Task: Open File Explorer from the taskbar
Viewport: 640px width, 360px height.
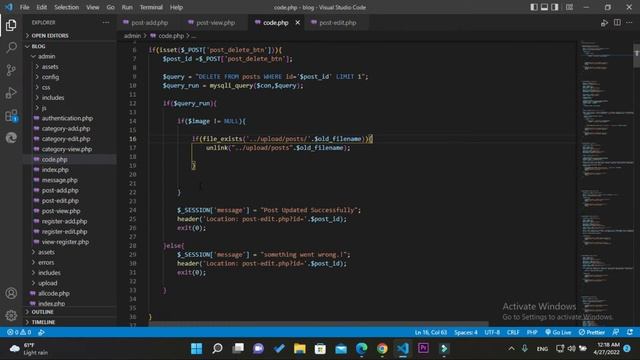Action: [x=300, y=348]
